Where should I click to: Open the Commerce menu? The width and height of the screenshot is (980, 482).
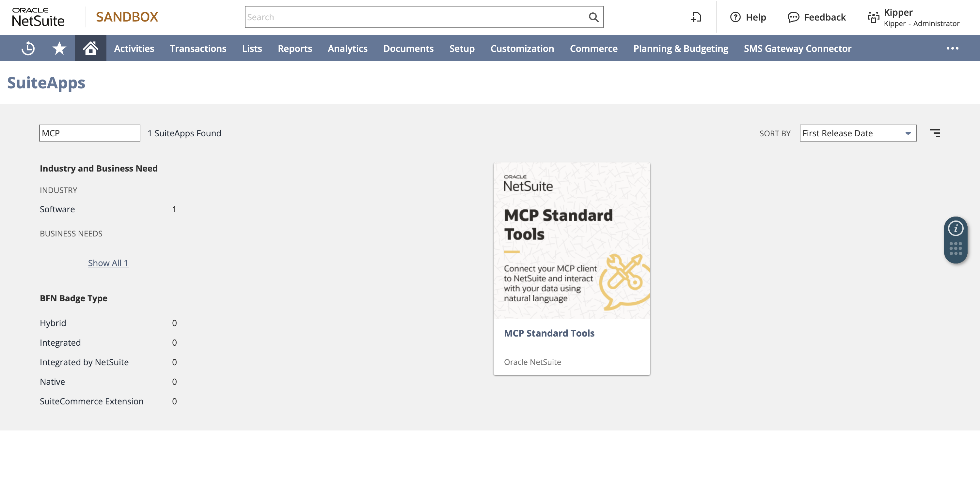tap(593, 49)
